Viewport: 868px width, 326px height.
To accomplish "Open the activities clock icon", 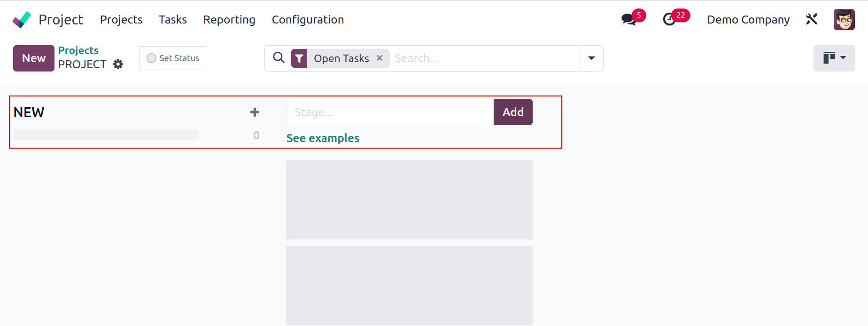I will point(669,19).
